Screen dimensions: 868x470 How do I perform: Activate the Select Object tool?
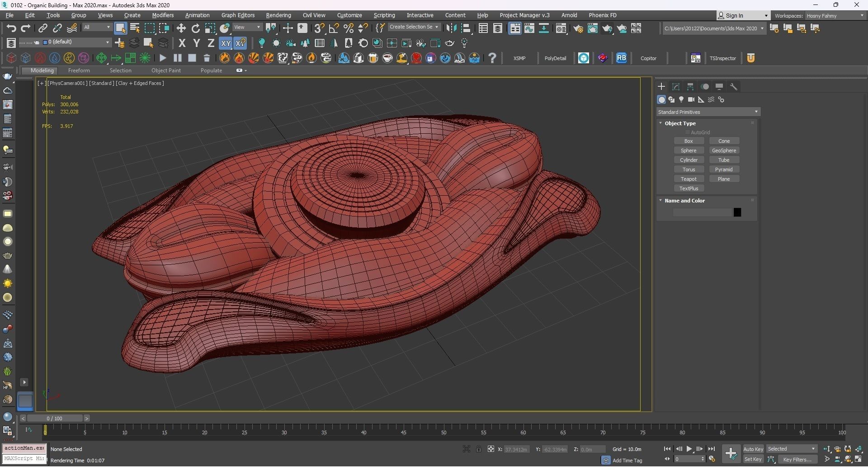[120, 28]
